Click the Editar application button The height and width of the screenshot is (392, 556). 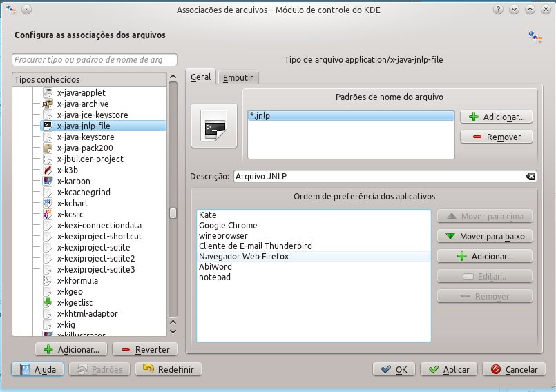pyautogui.click(x=485, y=276)
